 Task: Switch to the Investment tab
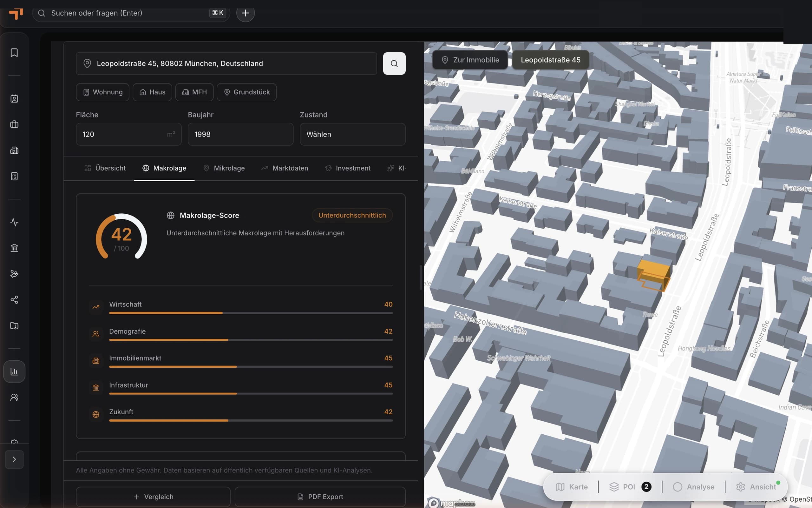click(348, 168)
